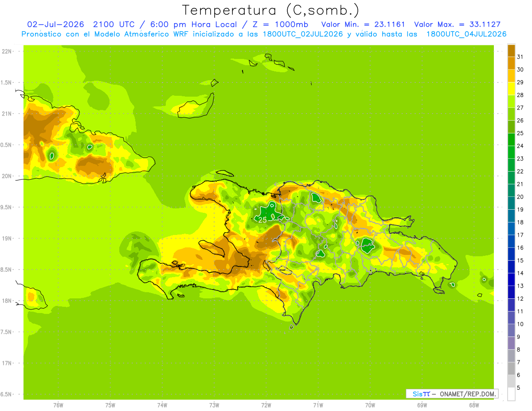Viewport: 532px width, 411px height.
Task: Click the orange legend swatch between 29 and 30
Action: [511, 76]
